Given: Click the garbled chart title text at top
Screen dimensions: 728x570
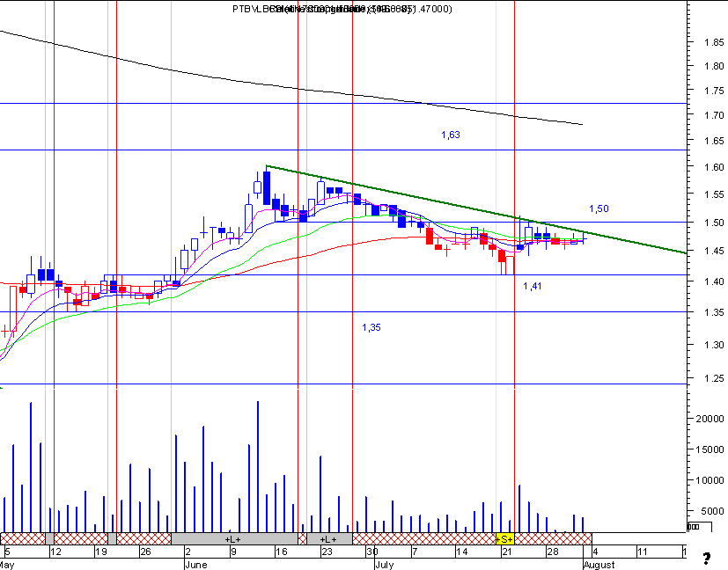Looking at the screenshot, I should click(342, 9).
